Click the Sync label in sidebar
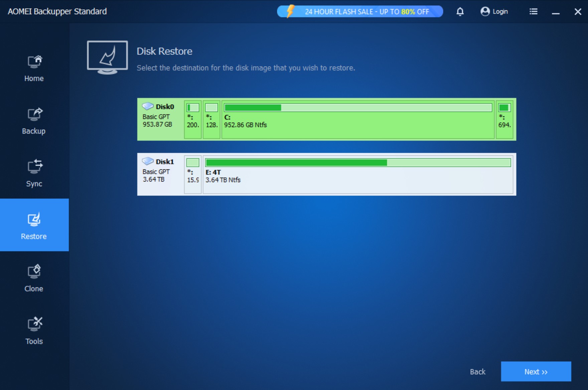The height and width of the screenshot is (390, 588). 34,184
